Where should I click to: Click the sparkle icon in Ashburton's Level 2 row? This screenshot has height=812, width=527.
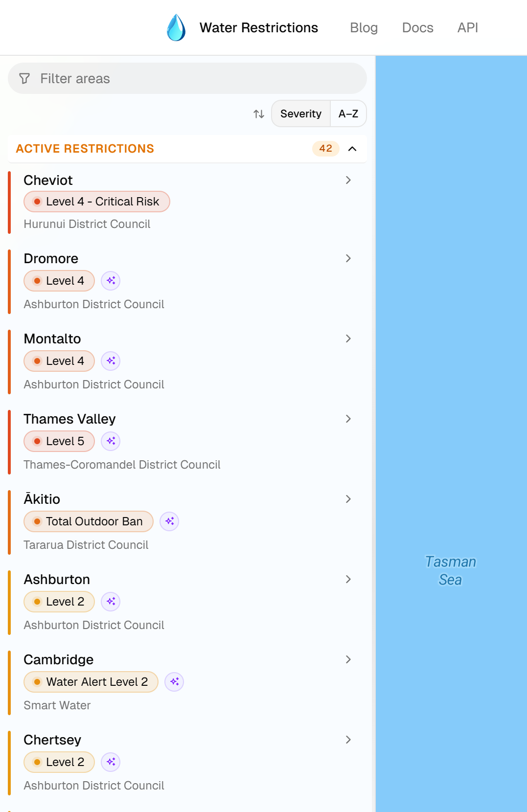(x=111, y=602)
